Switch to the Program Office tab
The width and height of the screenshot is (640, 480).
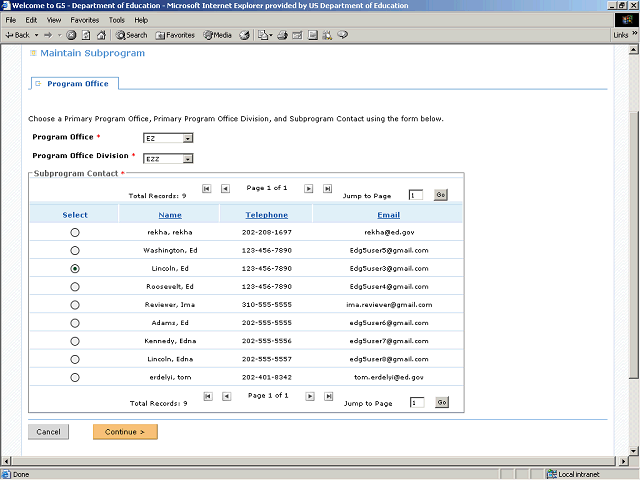pyautogui.click(x=78, y=84)
